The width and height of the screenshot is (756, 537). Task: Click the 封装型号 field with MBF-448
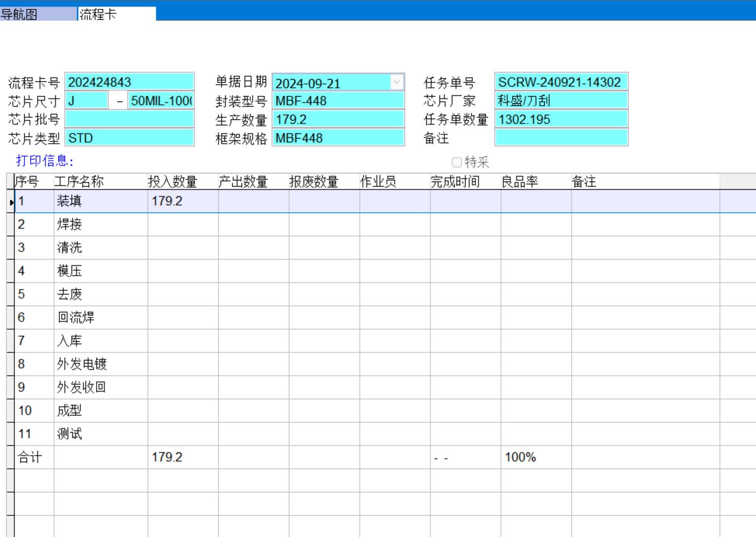pos(337,101)
